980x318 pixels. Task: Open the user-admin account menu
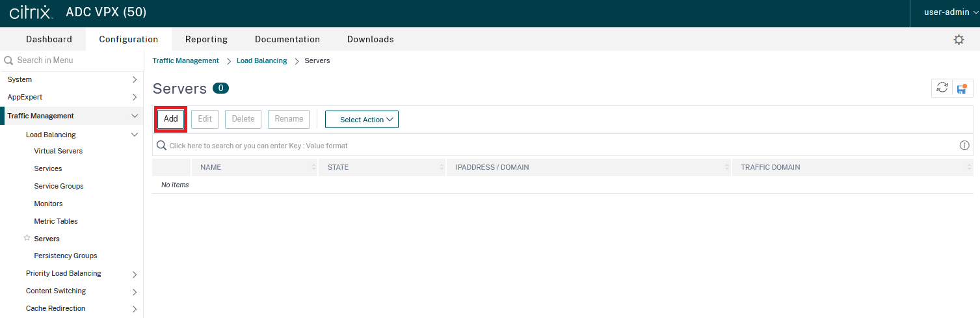click(951, 13)
